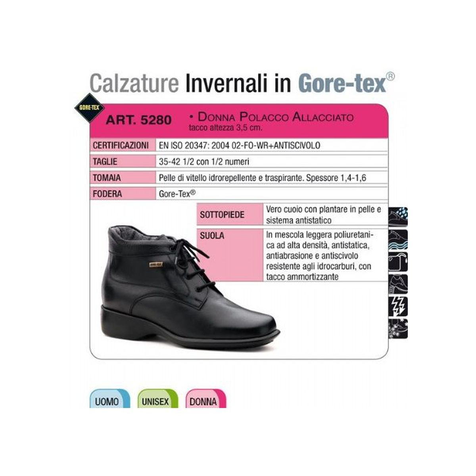This screenshot has height=476, width=476.
Task: Select the shoe over waves waterproof icon
Action: coord(398,239)
